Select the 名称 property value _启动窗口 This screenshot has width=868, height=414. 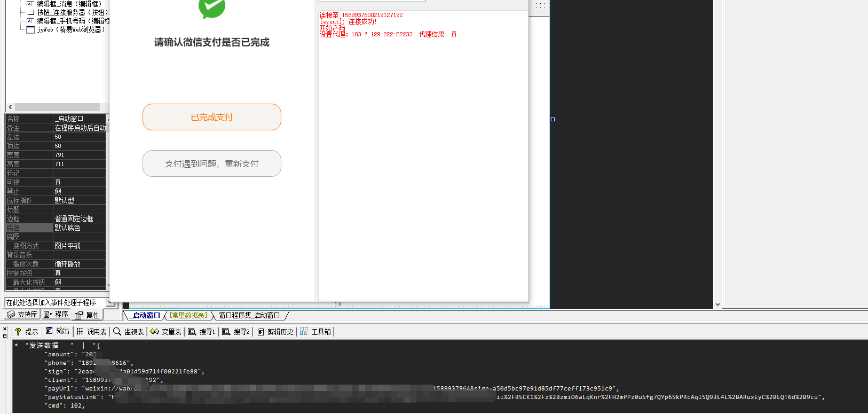80,119
